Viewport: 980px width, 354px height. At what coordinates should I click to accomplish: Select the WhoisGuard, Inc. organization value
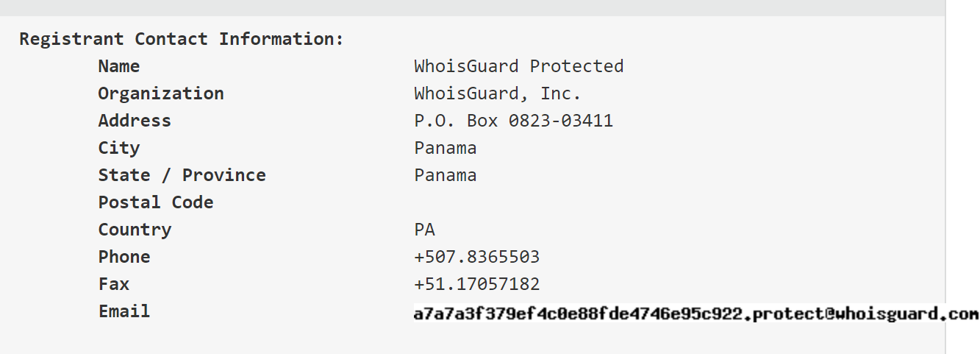click(497, 93)
